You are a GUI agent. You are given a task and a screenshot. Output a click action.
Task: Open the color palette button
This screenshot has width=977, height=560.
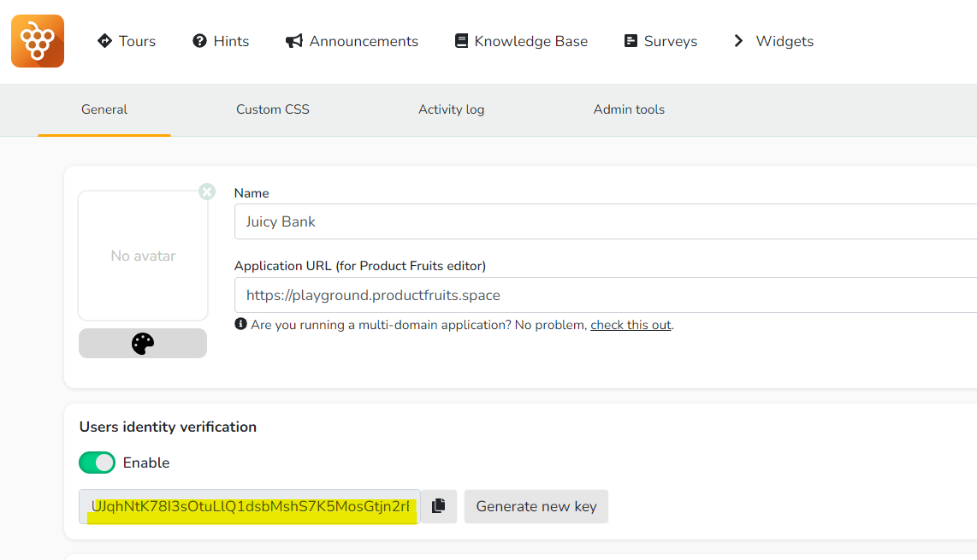click(x=143, y=343)
